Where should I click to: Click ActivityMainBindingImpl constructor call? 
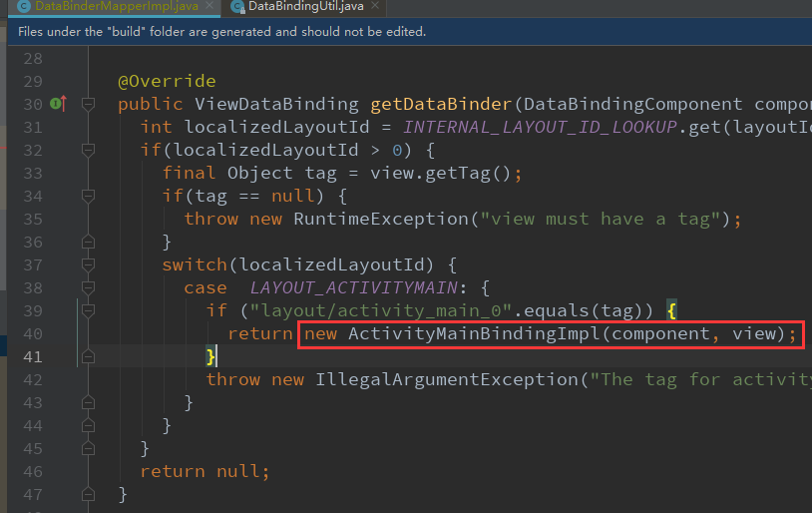pos(474,333)
